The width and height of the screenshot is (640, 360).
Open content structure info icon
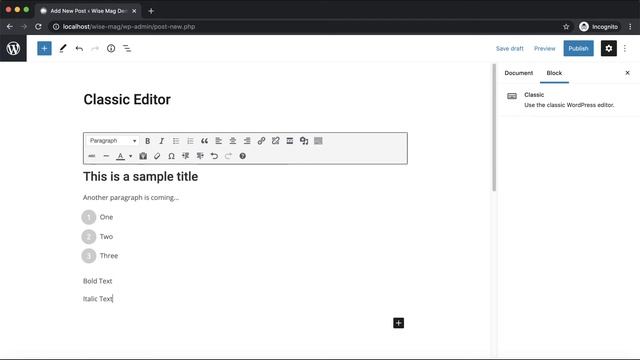point(111,49)
